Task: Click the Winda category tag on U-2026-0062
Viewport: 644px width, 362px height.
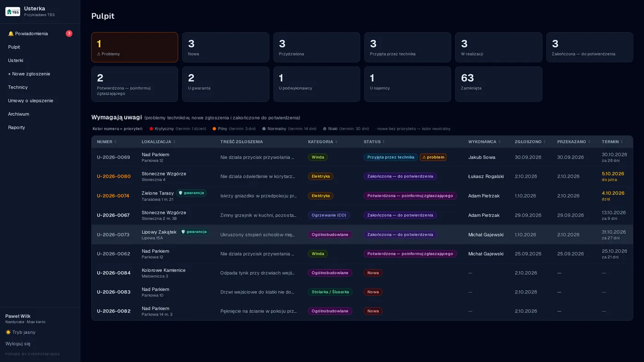Action: click(x=318, y=254)
